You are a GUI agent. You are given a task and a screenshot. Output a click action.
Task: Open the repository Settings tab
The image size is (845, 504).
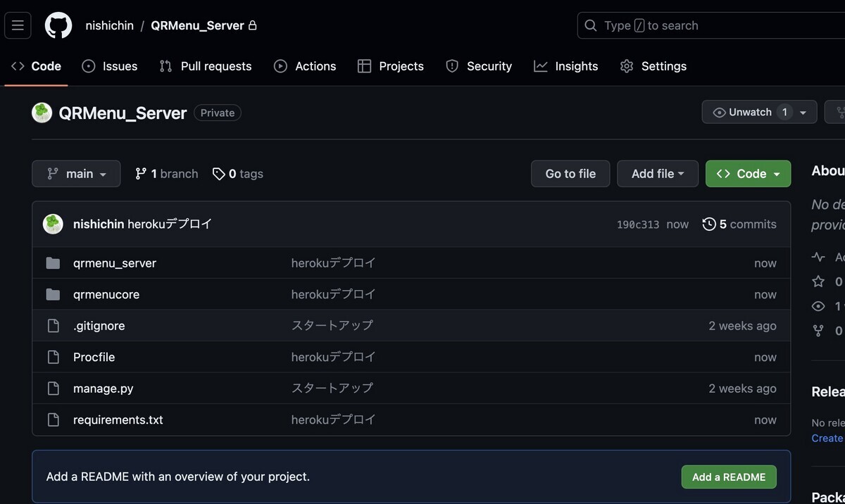653,66
